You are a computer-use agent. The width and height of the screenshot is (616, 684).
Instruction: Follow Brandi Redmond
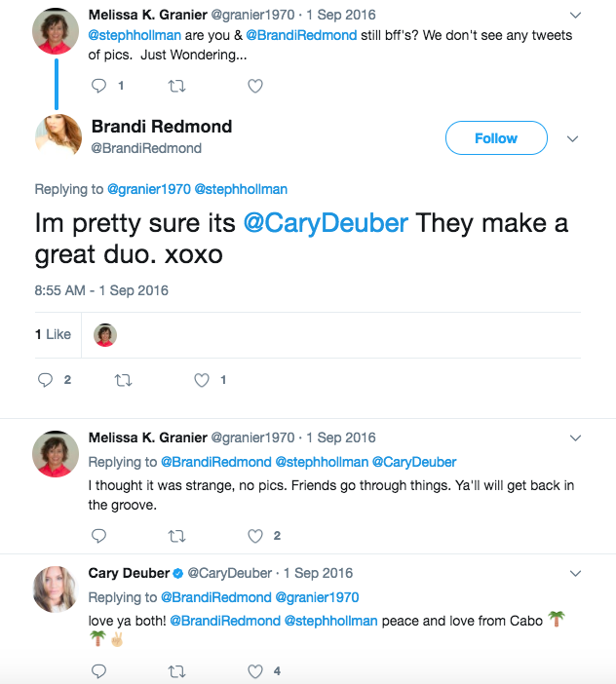click(495, 138)
